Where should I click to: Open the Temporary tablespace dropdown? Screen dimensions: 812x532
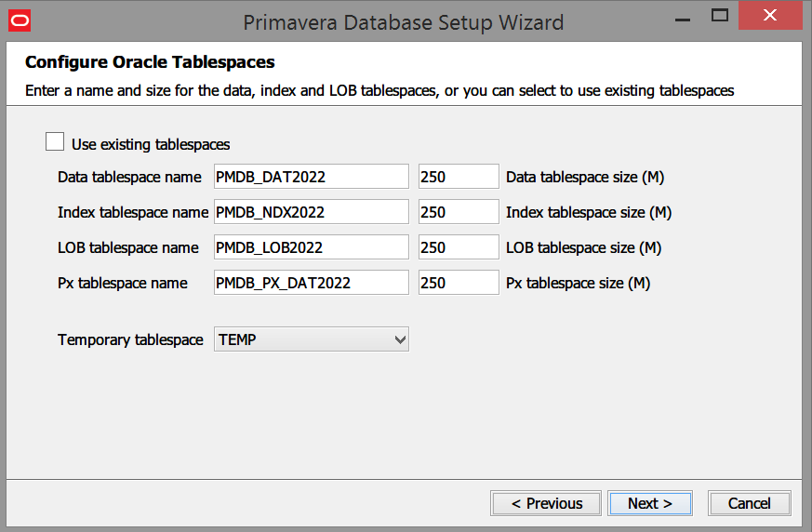tap(312, 340)
